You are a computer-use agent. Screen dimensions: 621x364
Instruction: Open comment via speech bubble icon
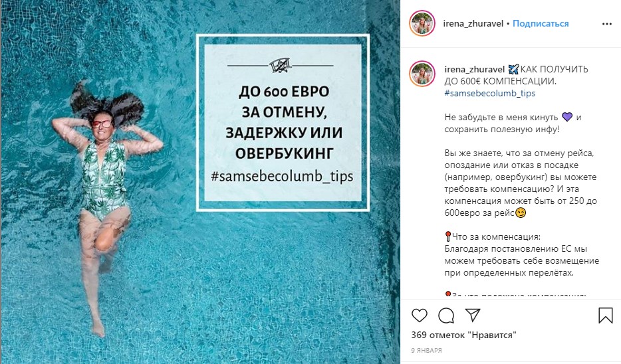pos(446,316)
